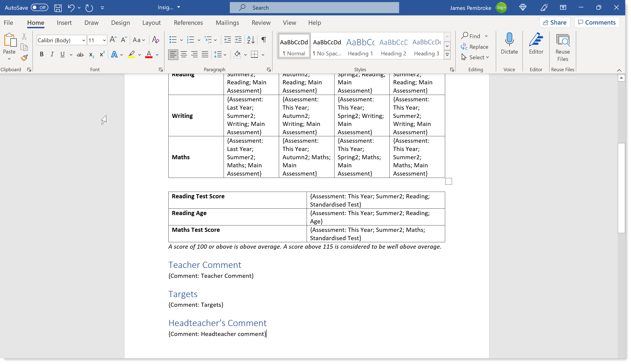Image resolution: width=631 pixels, height=364 pixels.
Task: Click the Sort A to Z icon
Action: click(251, 40)
